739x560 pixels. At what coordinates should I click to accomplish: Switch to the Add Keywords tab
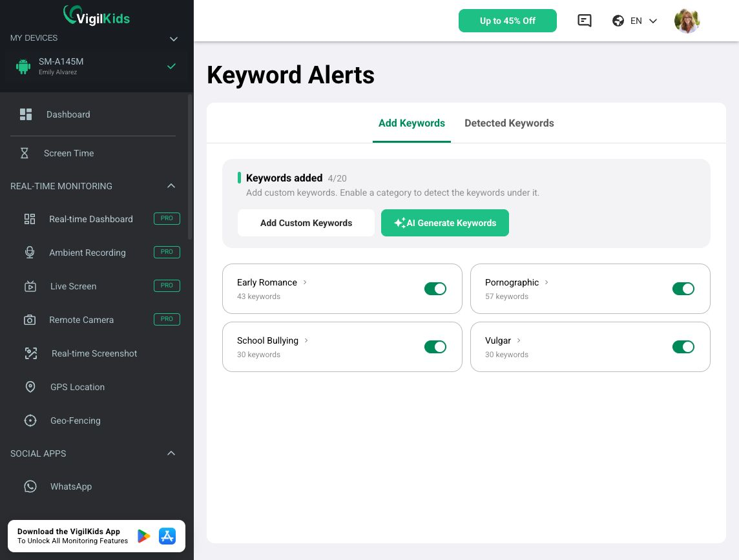[x=411, y=123]
